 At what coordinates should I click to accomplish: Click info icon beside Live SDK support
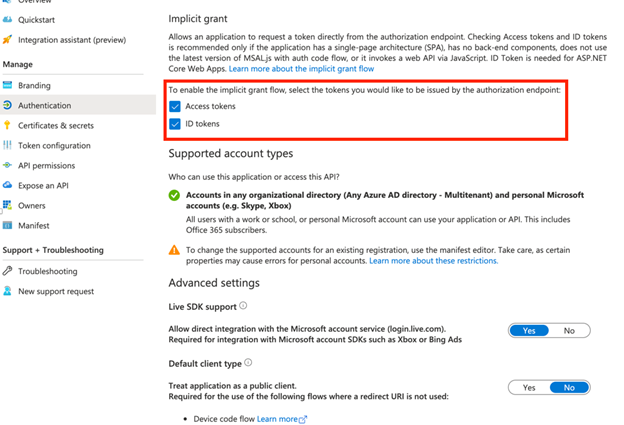[243, 306]
